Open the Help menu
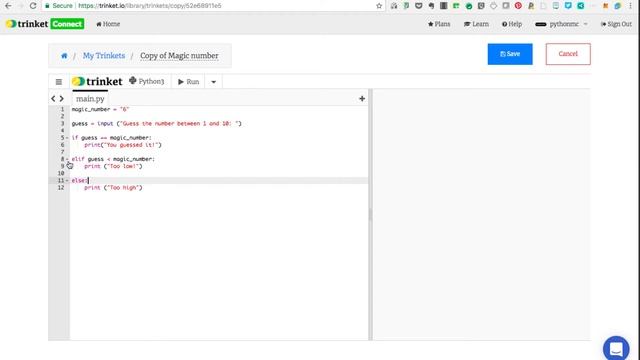 (x=512, y=24)
